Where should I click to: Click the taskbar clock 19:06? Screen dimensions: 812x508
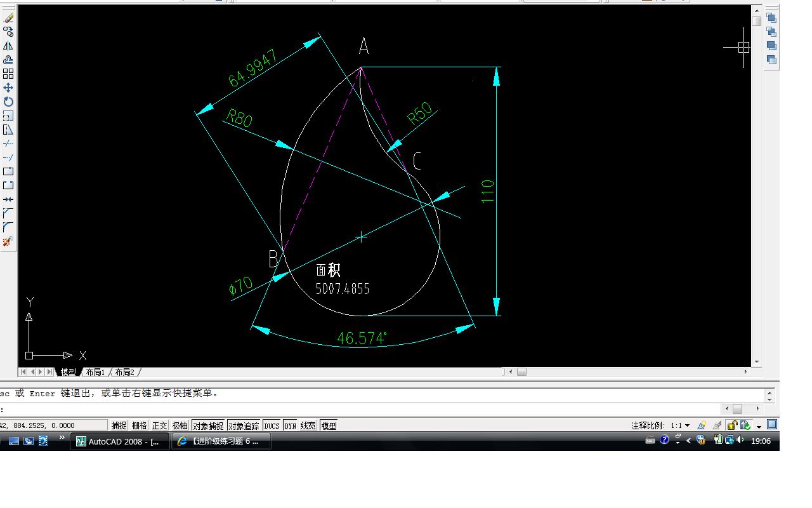(761, 441)
